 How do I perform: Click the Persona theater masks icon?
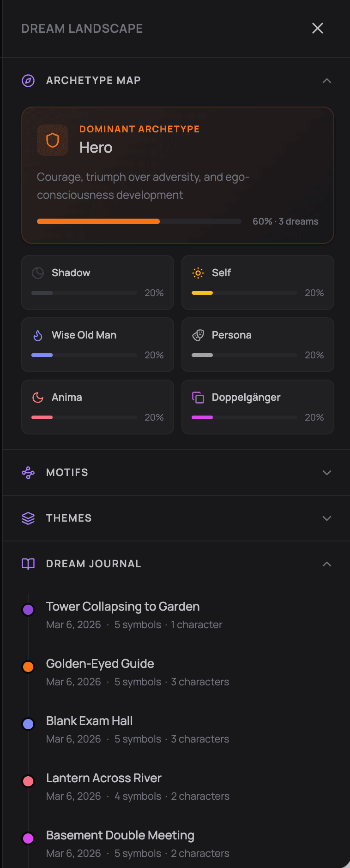pos(198,335)
